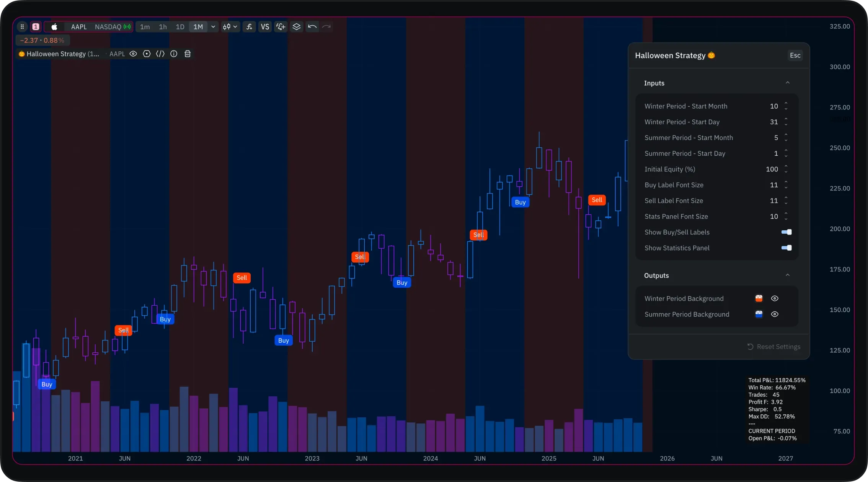The height and width of the screenshot is (482, 868).
Task: Click the add indicator (fx) icon
Action: point(249,27)
